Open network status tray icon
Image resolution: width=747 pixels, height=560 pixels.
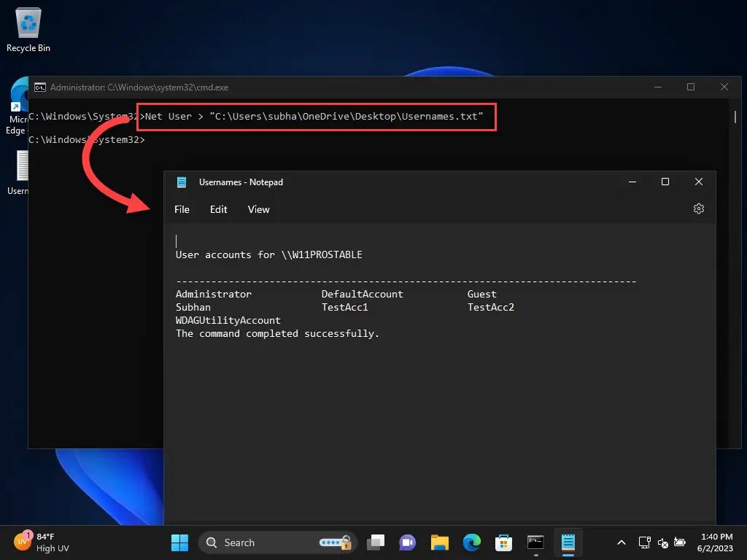644,542
